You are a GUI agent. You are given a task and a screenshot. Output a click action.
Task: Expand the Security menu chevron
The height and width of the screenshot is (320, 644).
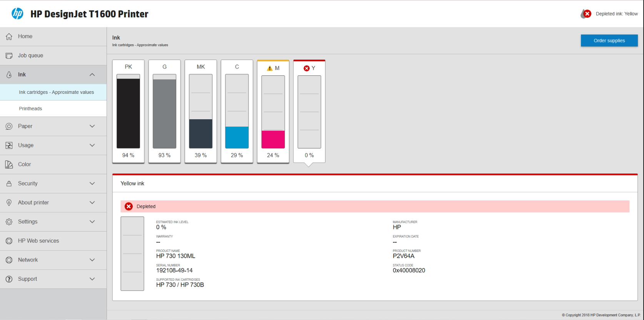(92, 183)
